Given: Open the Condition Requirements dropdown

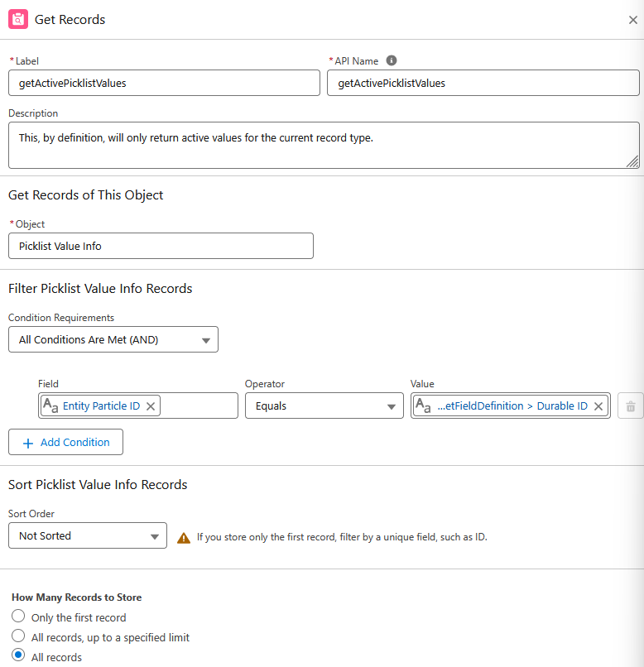Looking at the screenshot, I should tap(113, 339).
